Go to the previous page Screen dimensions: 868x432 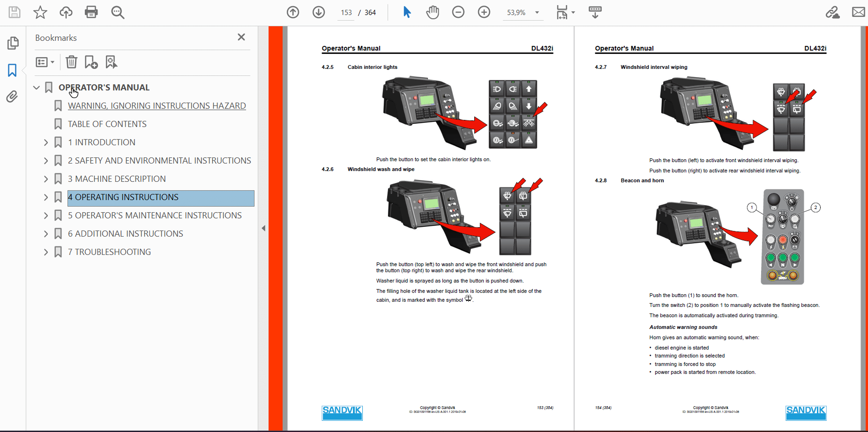[293, 12]
